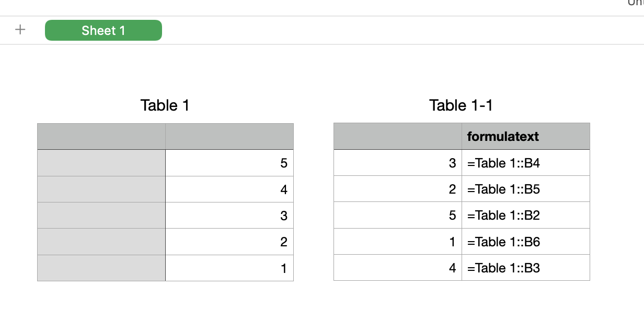Click the cell showing =Table 1::B6
The image size is (644, 310).
[525, 242]
